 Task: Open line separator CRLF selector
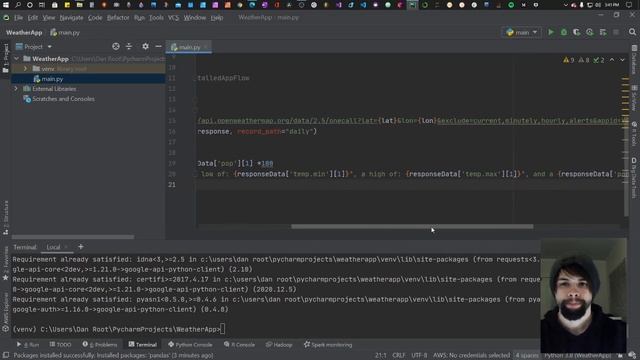[398, 356]
